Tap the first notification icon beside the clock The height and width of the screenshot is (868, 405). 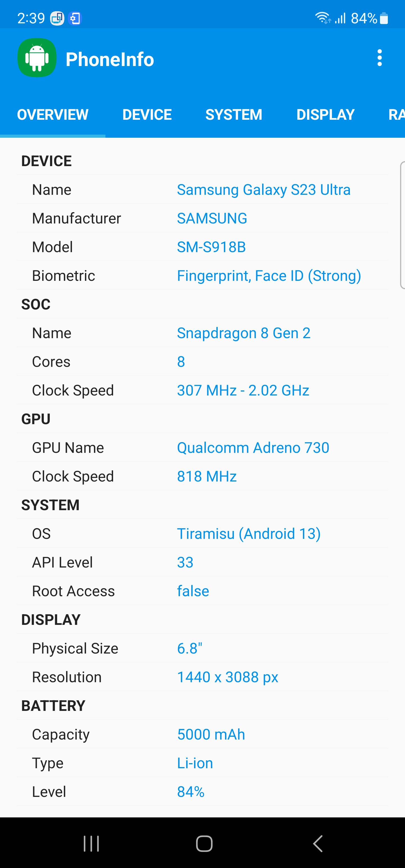click(x=57, y=18)
